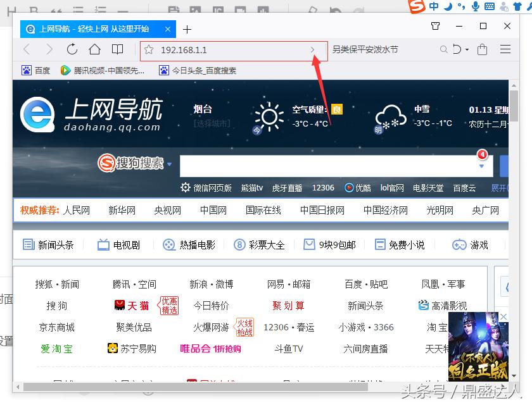Open the 人民网 link
The image size is (532, 405).
[x=78, y=209]
